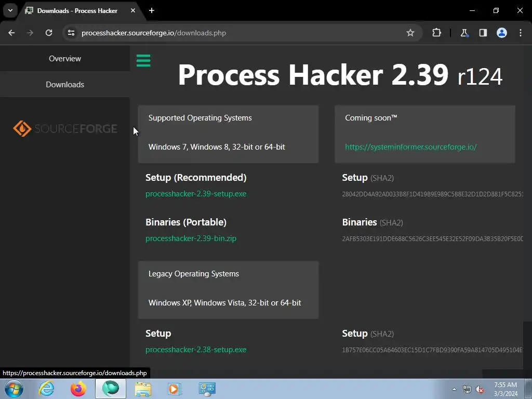This screenshot has height=399, width=532.
Task: Download processhacker-2.39-bin.zip
Action: [191, 238]
